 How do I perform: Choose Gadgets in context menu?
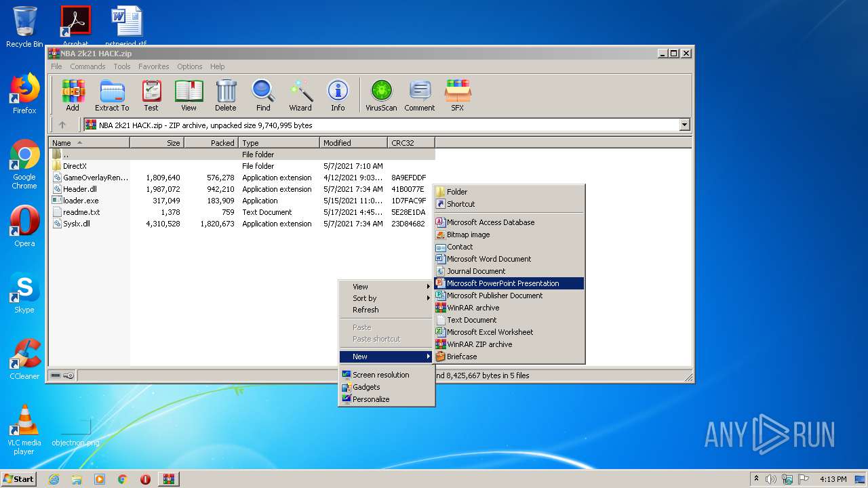[x=385, y=387]
